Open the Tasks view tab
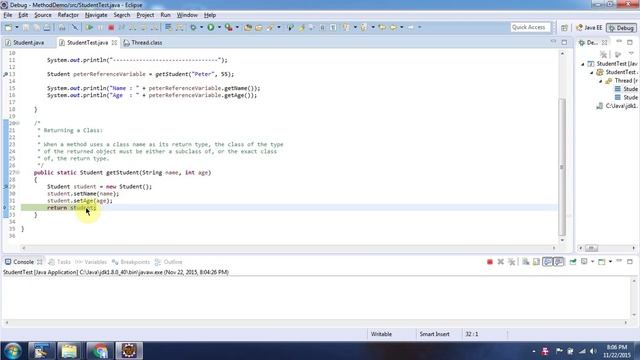The width and height of the screenshot is (640, 360). click(x=60, y=262)
